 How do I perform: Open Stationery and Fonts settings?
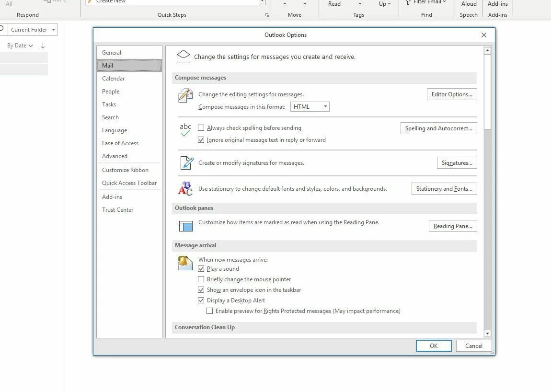tap(444, 189)
